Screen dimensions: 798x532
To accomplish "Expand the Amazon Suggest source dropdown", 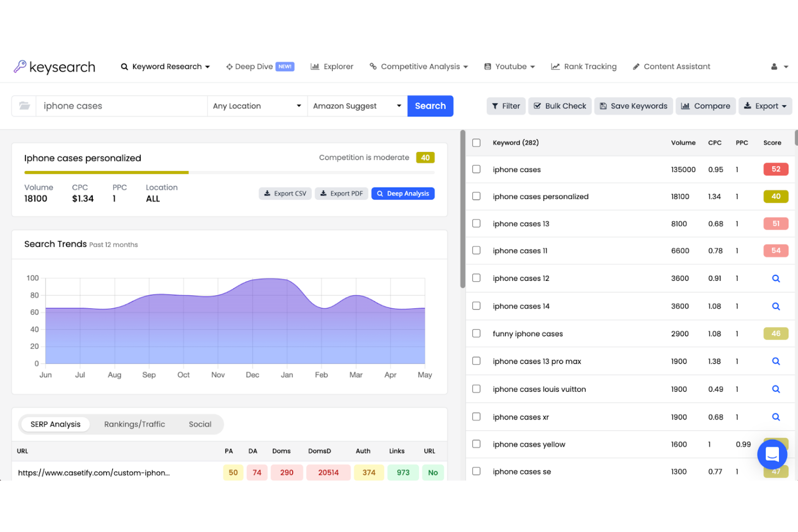I will 356,106.
